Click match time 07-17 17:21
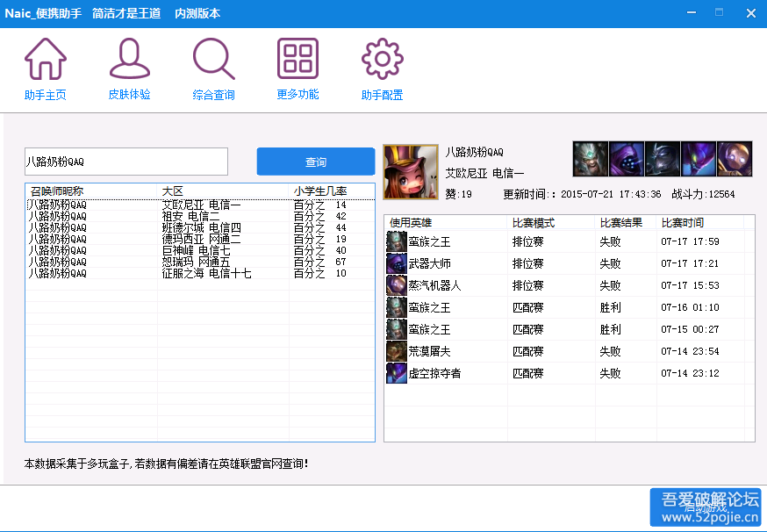The height and width of the screenshot is (532, 767). click(690, 263)
